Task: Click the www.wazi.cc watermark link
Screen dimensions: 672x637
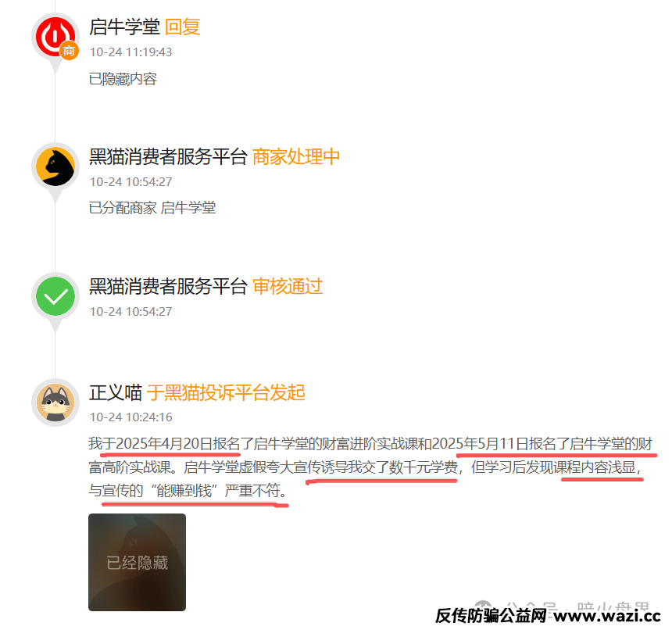Action: click(x=607, y=616)
